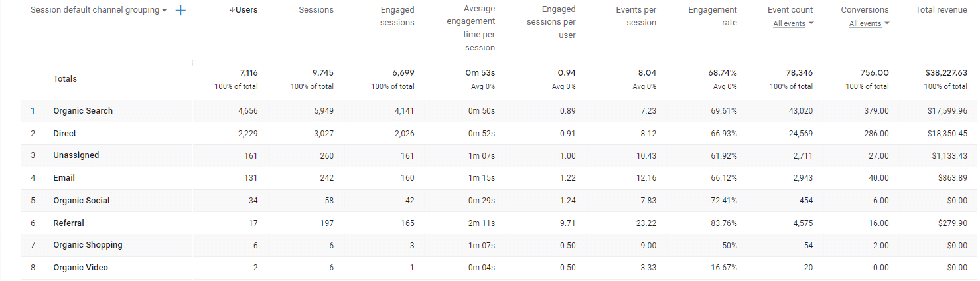Click the plus icon to add dimension

(x=180, y=11)
